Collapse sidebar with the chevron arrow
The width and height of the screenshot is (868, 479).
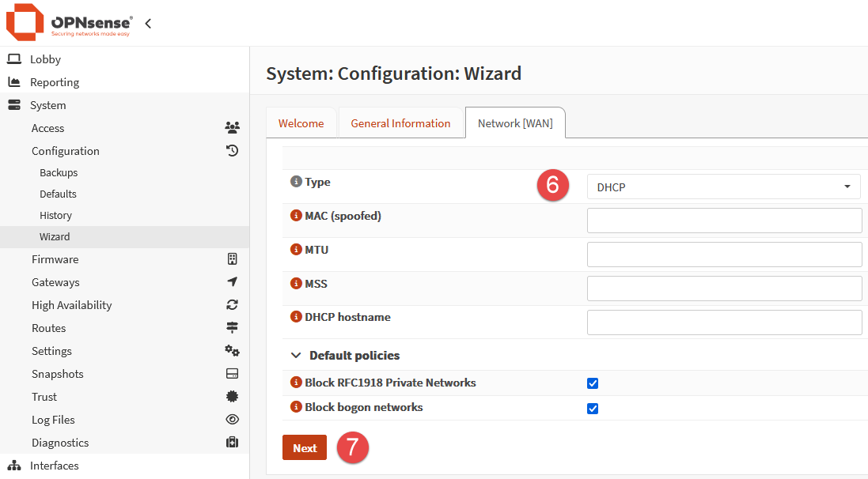click(148, 24)
